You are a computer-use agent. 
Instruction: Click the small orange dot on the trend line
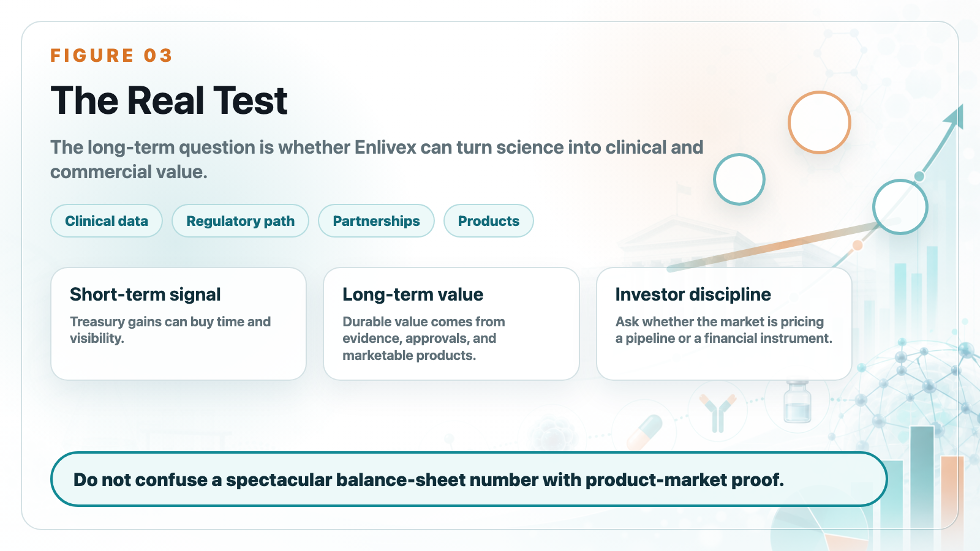tap(858, 246)
